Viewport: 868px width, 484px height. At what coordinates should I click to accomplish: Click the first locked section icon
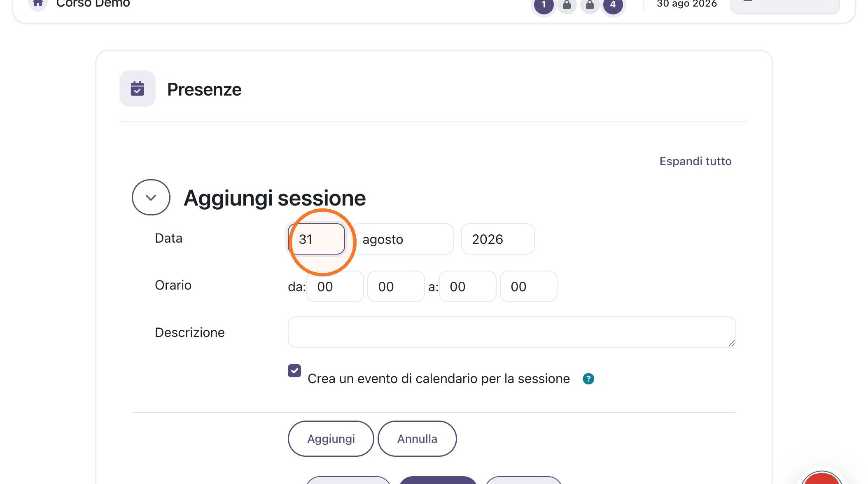point(567,5)
